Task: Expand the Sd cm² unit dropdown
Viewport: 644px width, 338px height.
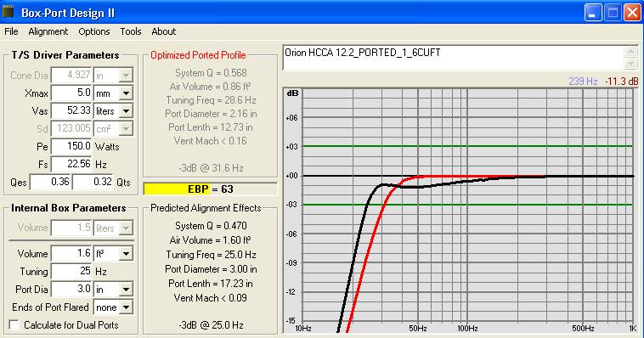Action: [x=126, y=129]
